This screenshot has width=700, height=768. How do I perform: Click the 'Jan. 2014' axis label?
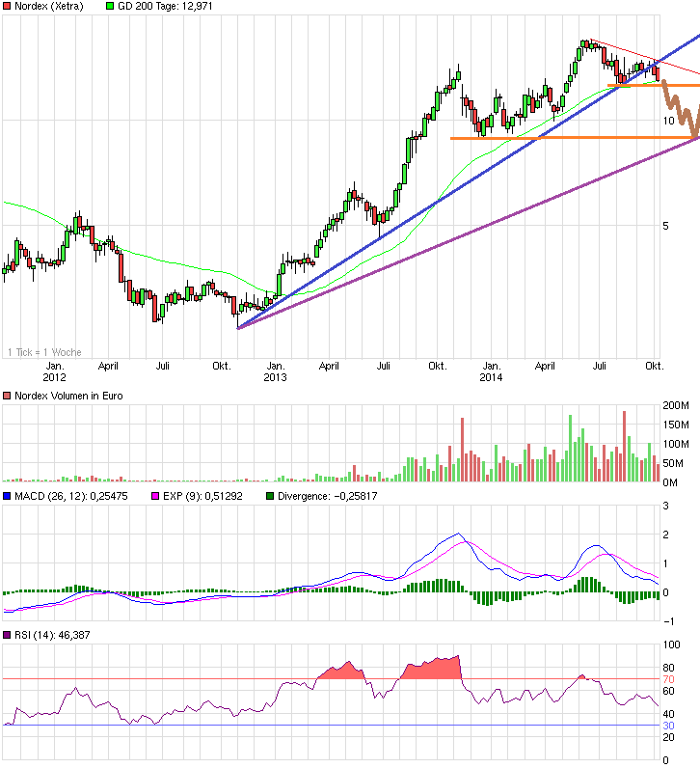click(491, 371)
